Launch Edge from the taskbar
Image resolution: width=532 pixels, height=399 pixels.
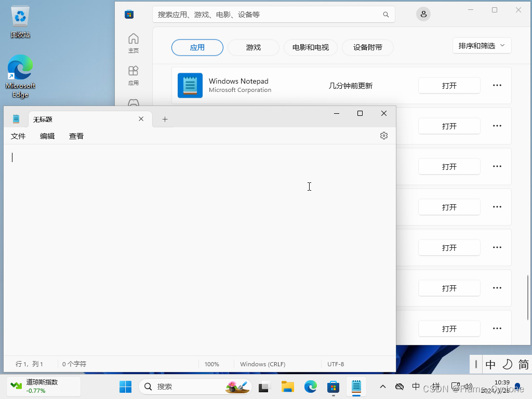pos(311,387)
